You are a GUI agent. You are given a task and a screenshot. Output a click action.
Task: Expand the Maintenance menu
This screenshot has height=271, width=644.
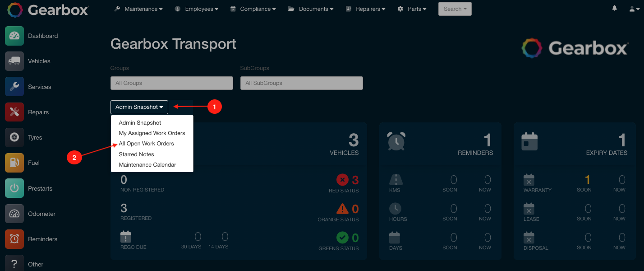[x=138, y=9]
